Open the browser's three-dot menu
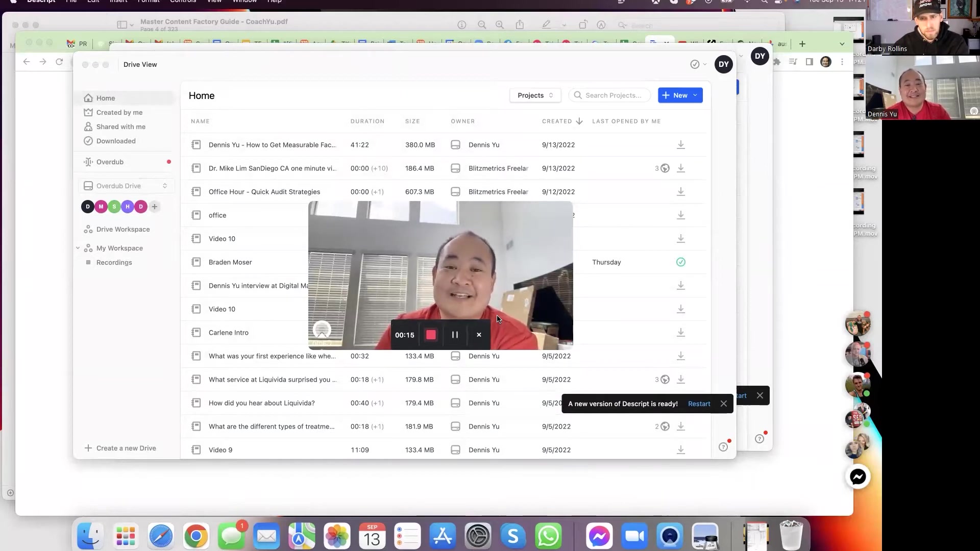 (842, 62)
